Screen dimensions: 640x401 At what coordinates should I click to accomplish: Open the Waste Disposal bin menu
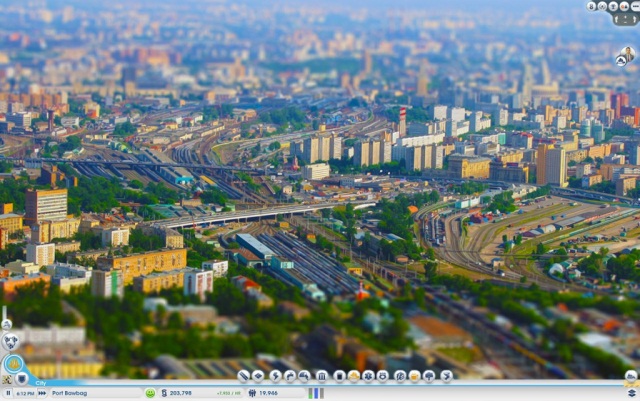(339, 376)
